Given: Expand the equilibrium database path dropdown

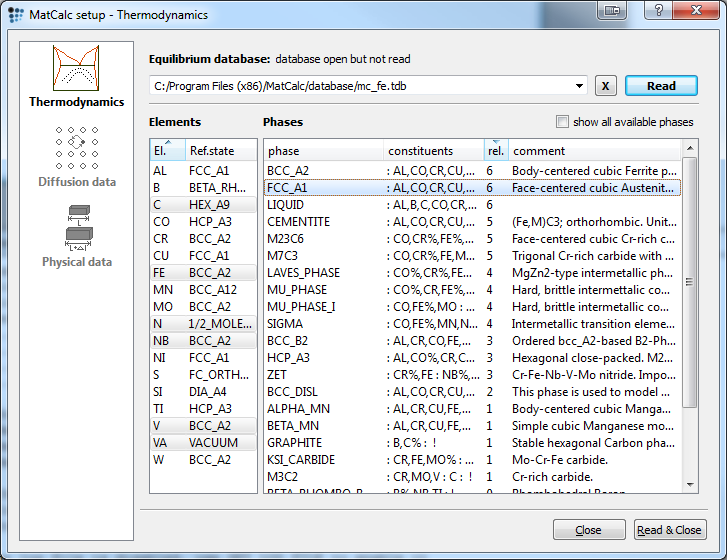Looking at the screenshot, I should point(579,86).
